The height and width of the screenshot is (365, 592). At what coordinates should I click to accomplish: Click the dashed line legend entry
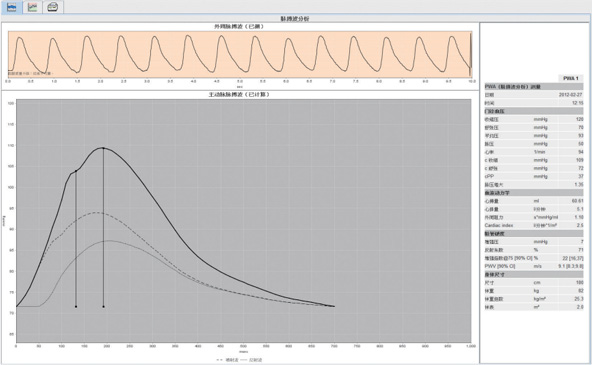tap(228, 360)
